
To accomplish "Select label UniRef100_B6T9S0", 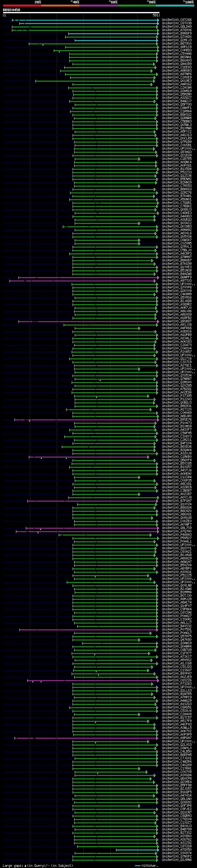I will [x=176, y=43].
